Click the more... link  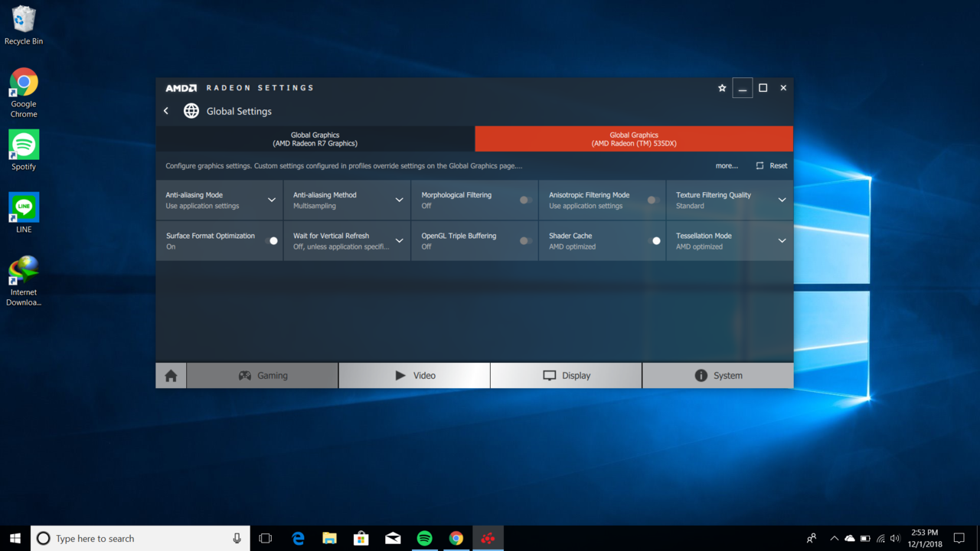pyautogui.click(x=727, y=165)
